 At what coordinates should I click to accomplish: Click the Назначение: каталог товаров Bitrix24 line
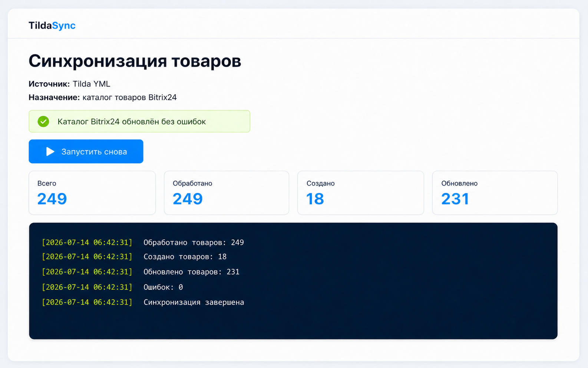[x=103, y=97]
